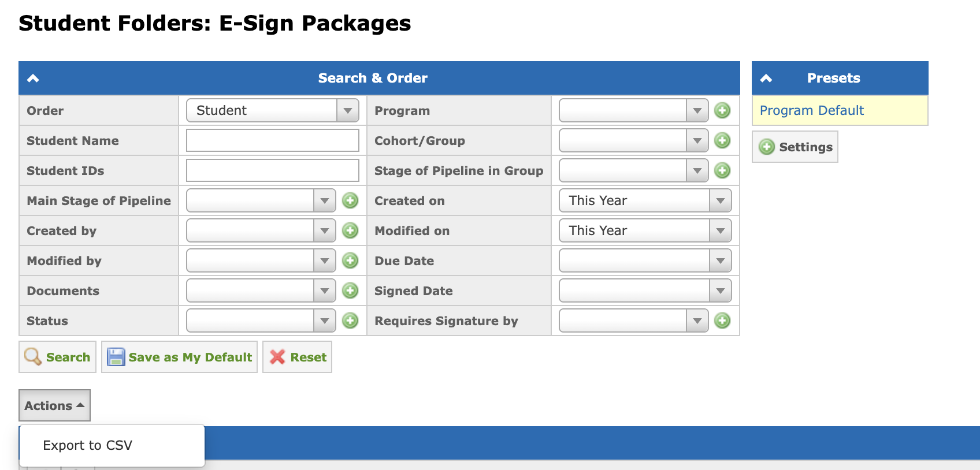Click the Search button
Image resolution: width=980 pixels, height=470 pixels.
[57, 357]
